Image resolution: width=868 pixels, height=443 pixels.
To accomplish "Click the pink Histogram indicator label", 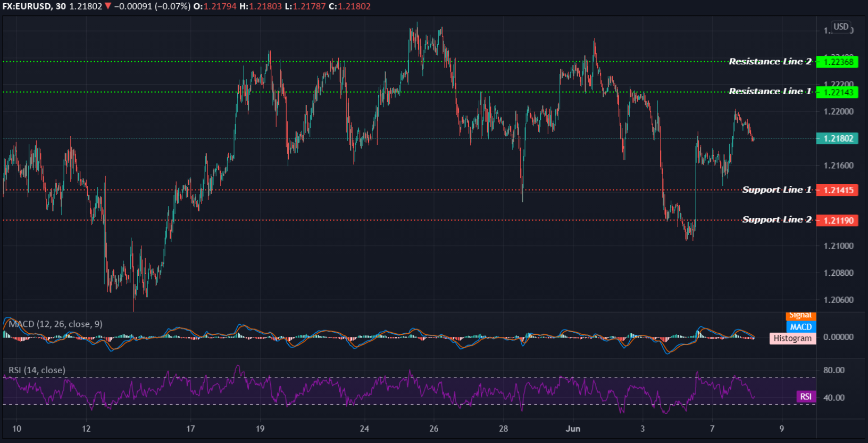I will tap(792, 338).
